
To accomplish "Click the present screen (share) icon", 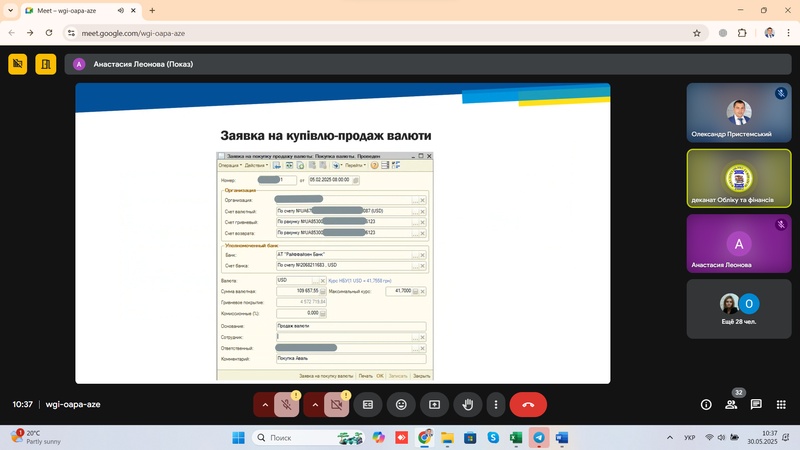I will click(x=434, y=405).
